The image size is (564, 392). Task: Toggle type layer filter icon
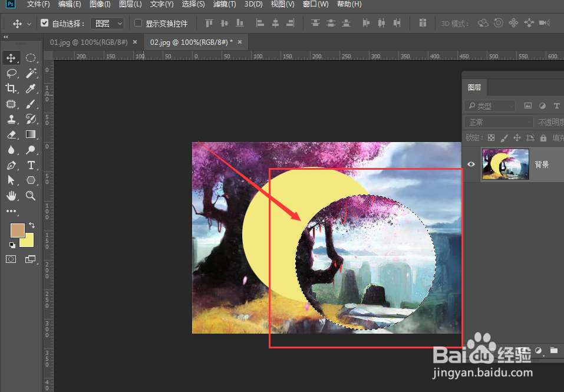(557, 106)
